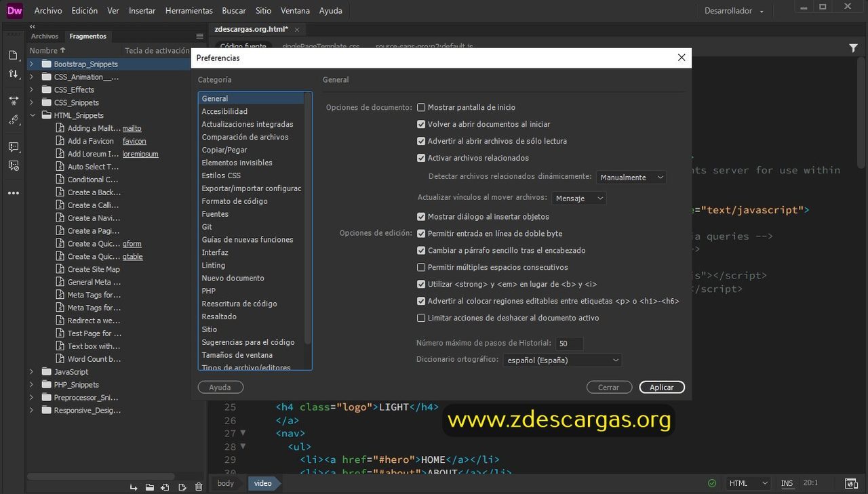Click the new snippet icon in footer
Screen dimensions: 868x494
point(165,487)
